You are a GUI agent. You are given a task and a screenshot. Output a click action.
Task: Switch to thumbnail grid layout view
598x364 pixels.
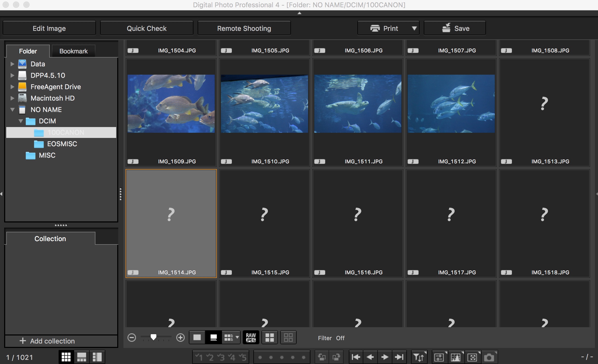coord(66,357)
